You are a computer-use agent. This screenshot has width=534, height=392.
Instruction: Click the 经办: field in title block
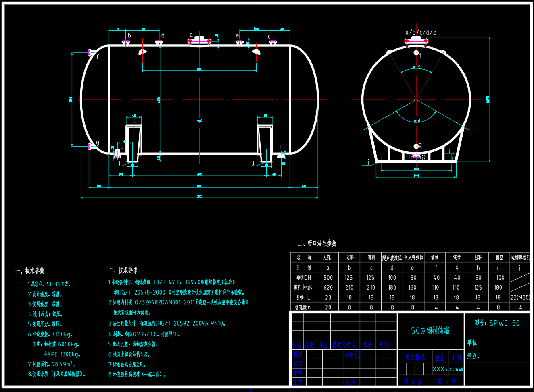[473, 356]
